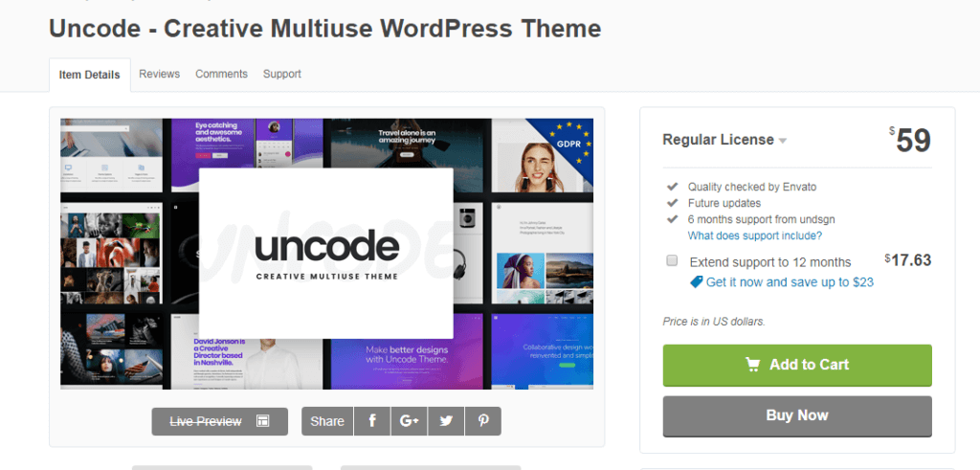
Task: Click 'Get it now and save up to $23'
Action: 790,281
